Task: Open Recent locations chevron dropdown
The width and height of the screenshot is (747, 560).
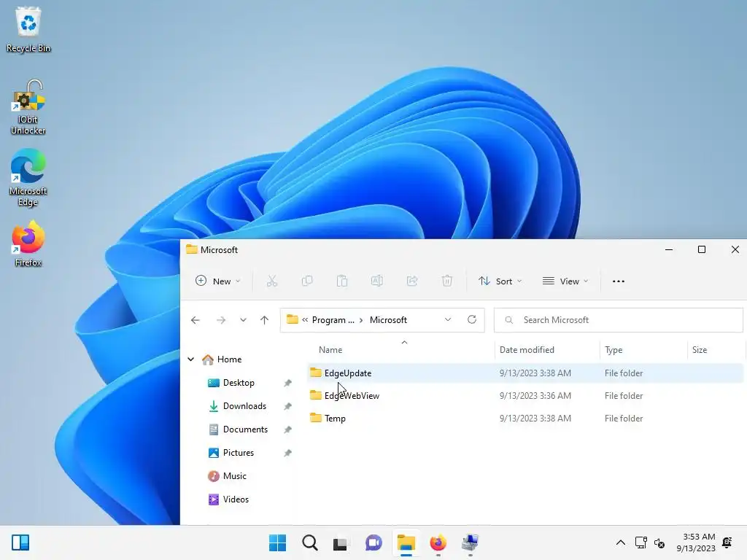Action: pos(243,320)
